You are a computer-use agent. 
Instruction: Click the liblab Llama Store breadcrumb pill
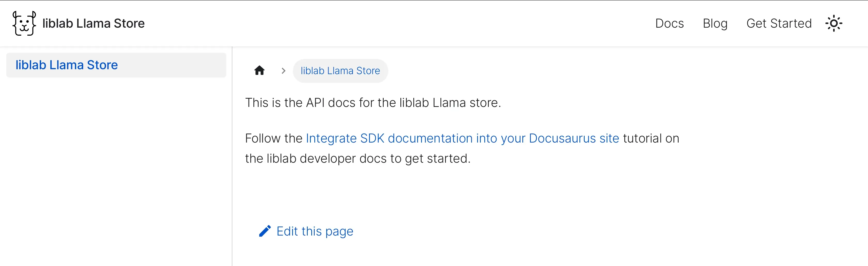(x=340, y=70)
